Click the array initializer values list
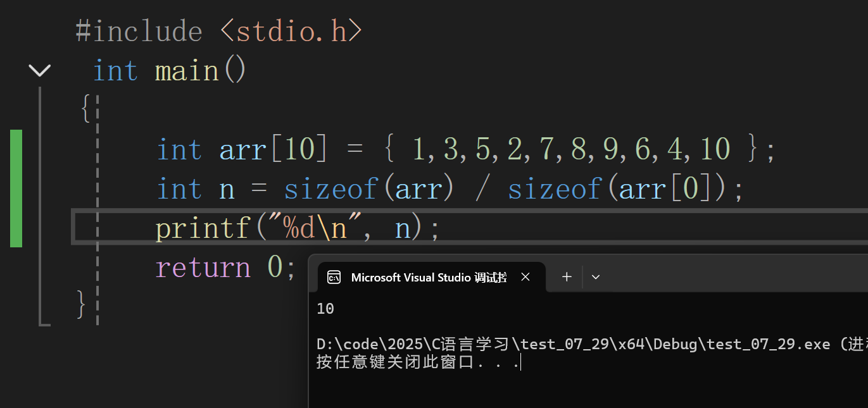This screenshot has width=868, height=408. point(570,149)
